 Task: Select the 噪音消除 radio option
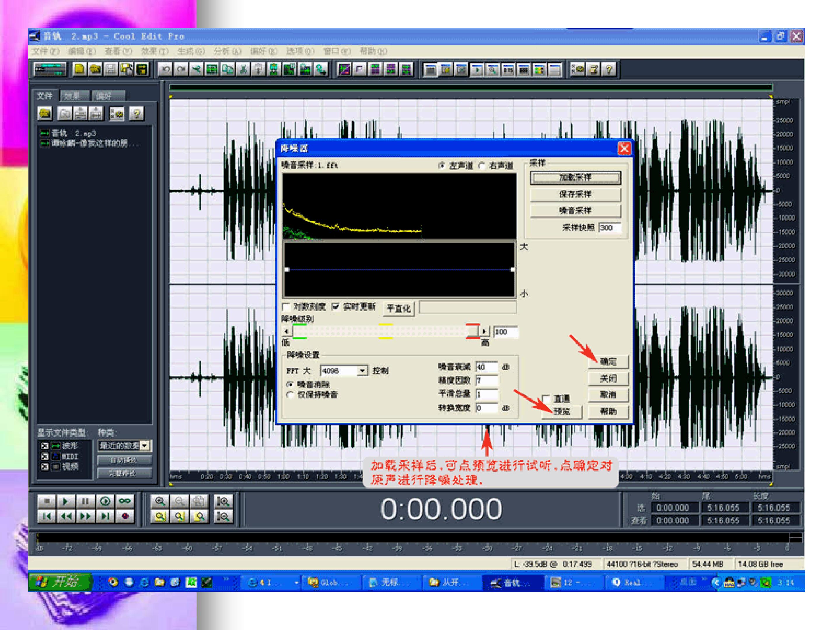[290, 384]
